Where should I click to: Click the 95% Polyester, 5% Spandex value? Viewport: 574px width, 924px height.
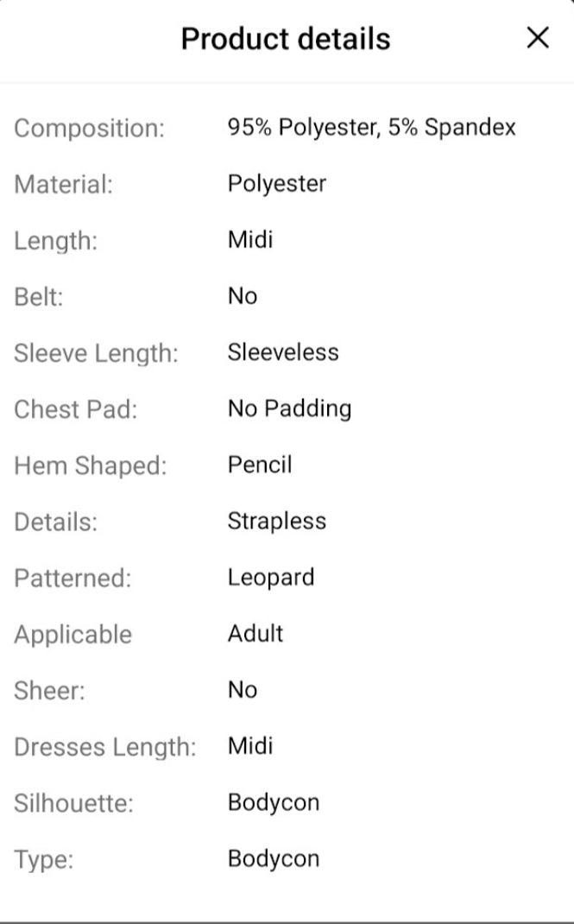coord(372,128)
